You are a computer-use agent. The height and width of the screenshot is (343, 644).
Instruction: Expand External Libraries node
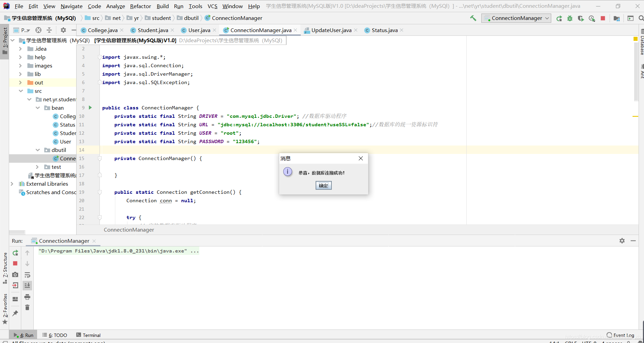coord(12,184)
